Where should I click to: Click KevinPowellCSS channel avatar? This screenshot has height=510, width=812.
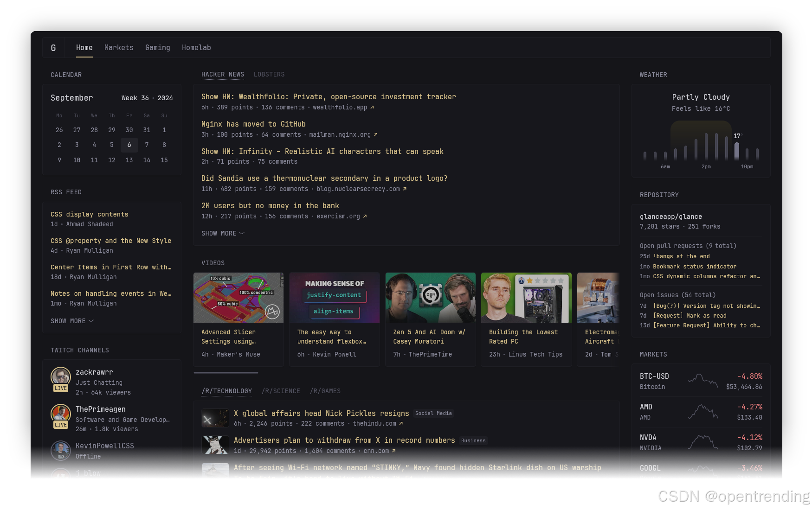click(61, 450)
